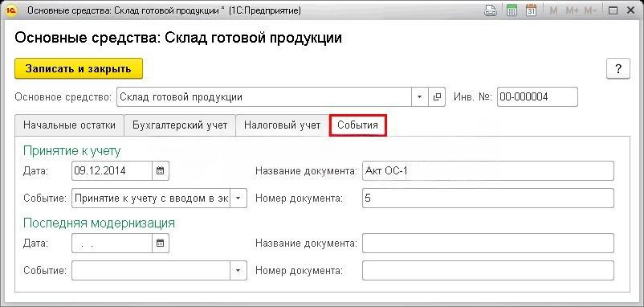Expand Событие dropdown under Принятие к учету
This screenshot has width=644, height=307.
[239, 198]
